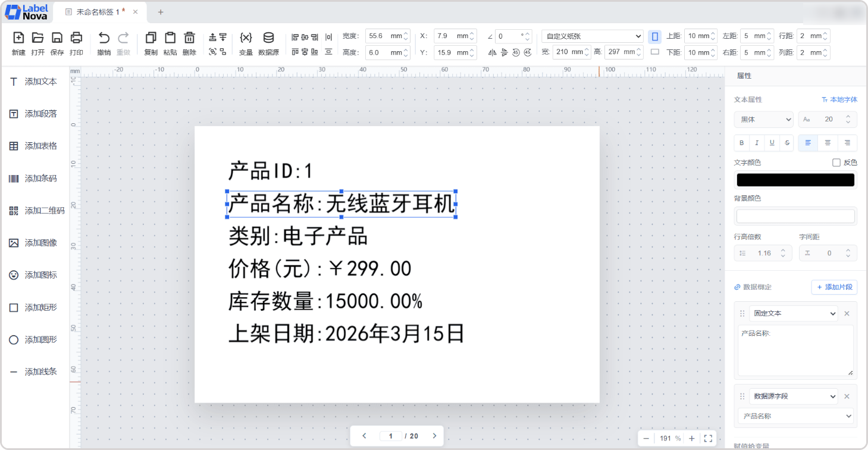Expand the 自定义纸张 paper size dropdown
This screenshot has width=868, height=450.
click(592, 36)
